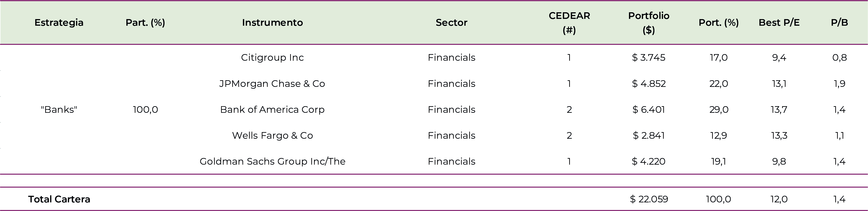The width and height of the screenshot is (868, 211).
Task: Select the Total Cartera label
Action: pyautogui.click(x=59, y=199)
